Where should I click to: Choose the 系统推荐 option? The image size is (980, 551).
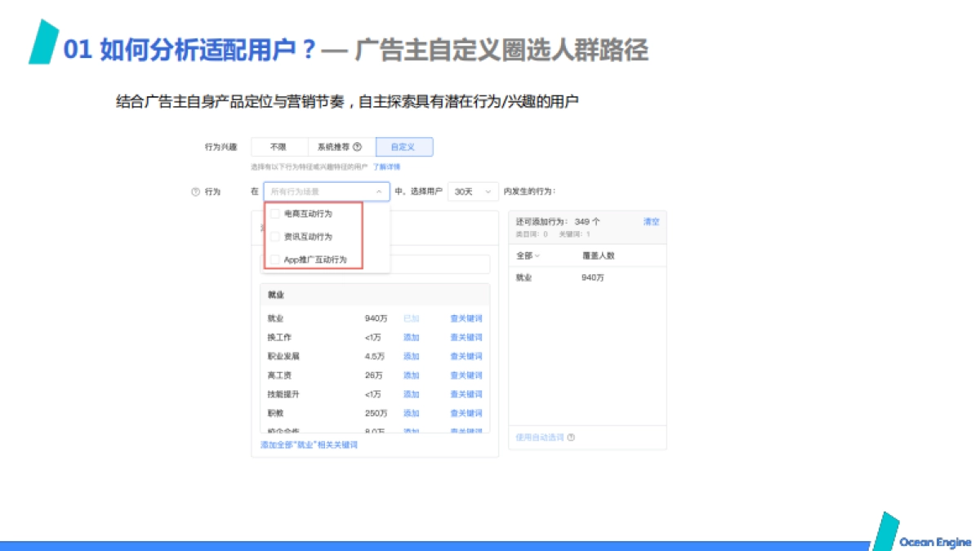[x=333, y=147]
